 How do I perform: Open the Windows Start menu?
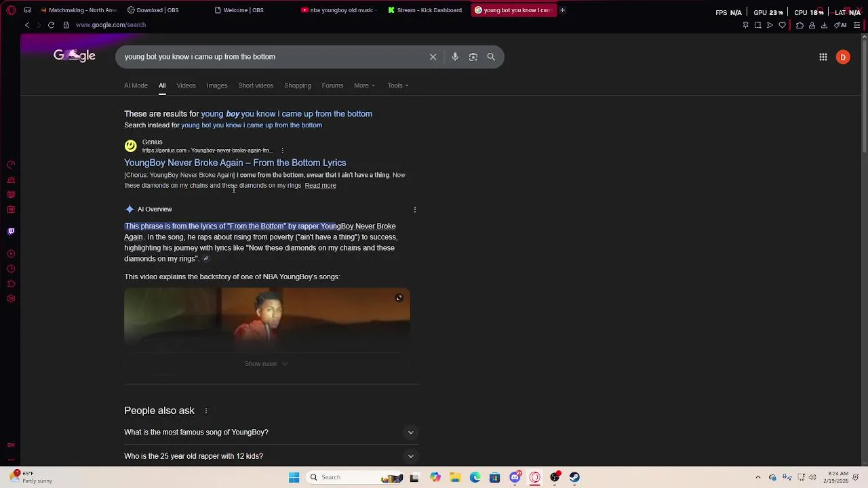294,477
